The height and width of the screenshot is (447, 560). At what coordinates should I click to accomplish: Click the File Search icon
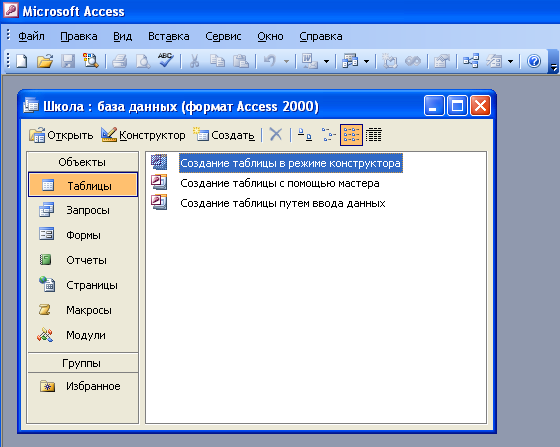click(x=91, y=61)
